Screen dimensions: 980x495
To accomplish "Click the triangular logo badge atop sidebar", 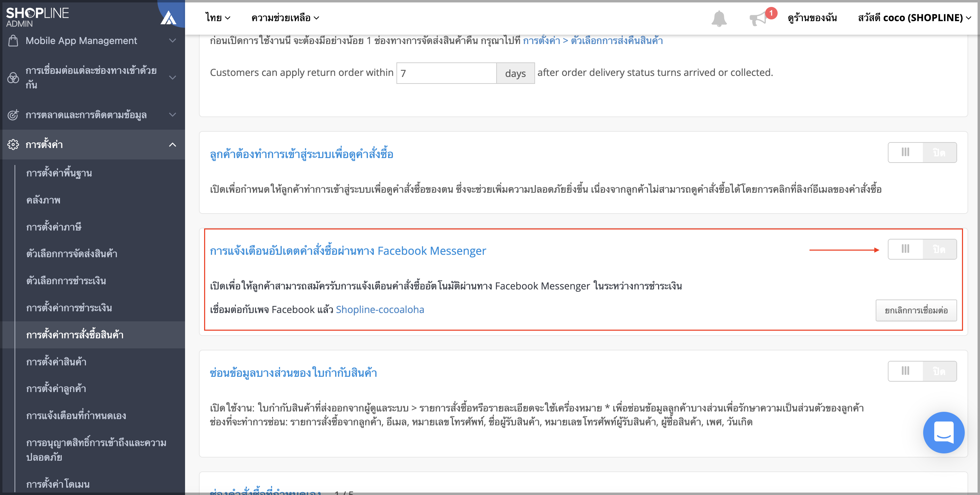I will pos(168,17).
